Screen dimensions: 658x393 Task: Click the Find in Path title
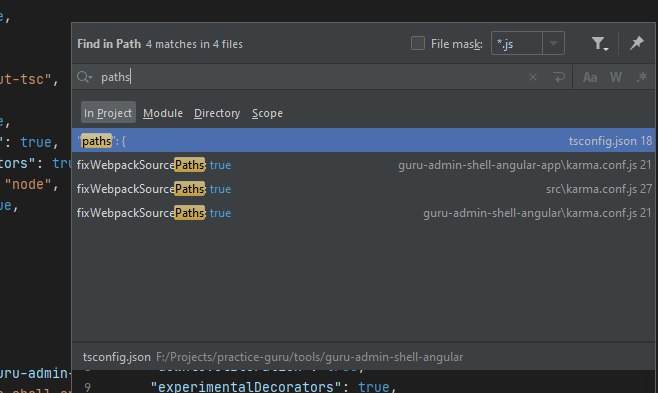(x=109, y=44)
